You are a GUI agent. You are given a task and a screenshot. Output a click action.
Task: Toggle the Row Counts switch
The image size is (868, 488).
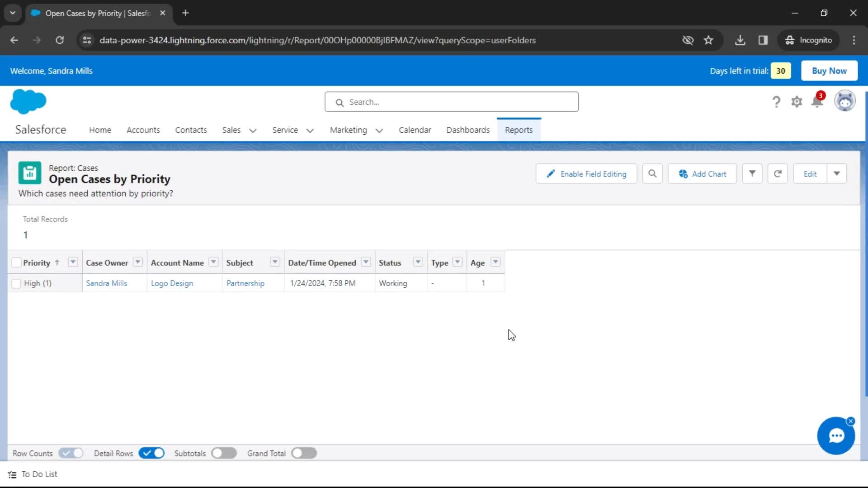coord(71,453)
